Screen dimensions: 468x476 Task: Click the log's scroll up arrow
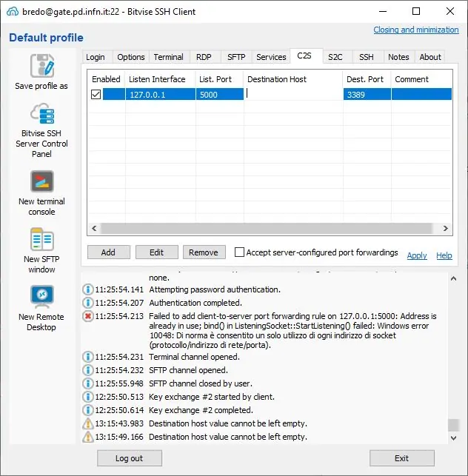coord(453,278)
